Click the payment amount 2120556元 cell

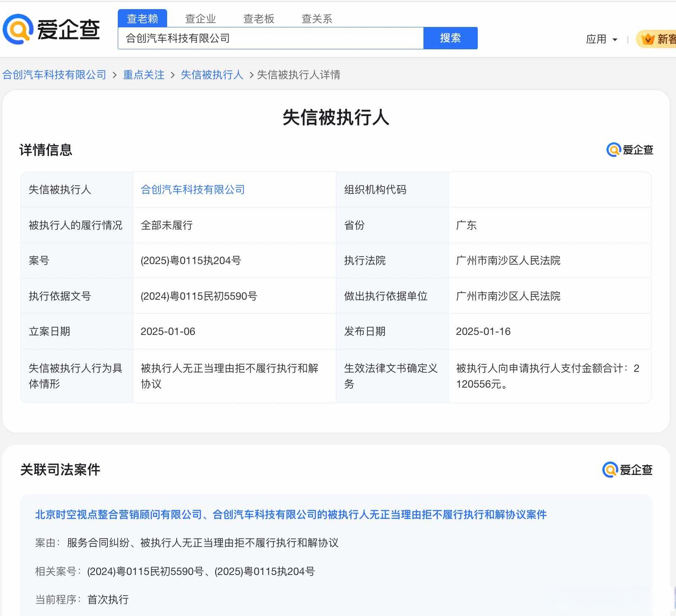[x=550, y=376]
